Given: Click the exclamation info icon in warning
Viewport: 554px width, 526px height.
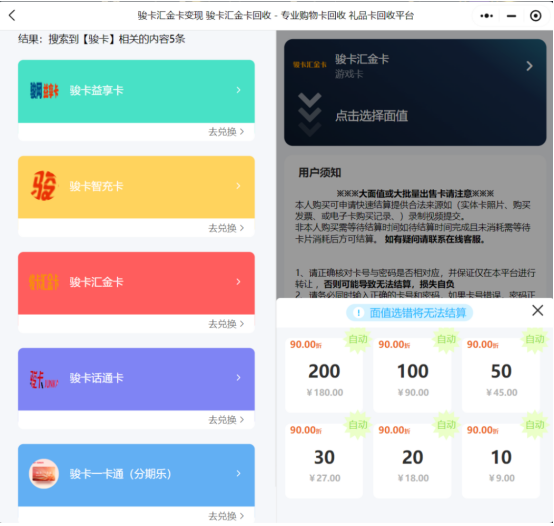Looking at the screenshot, I should click(x=358, y=313).
